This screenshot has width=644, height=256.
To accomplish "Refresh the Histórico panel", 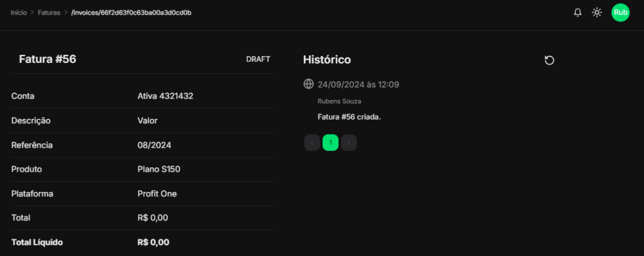I will tap(549, 60).
